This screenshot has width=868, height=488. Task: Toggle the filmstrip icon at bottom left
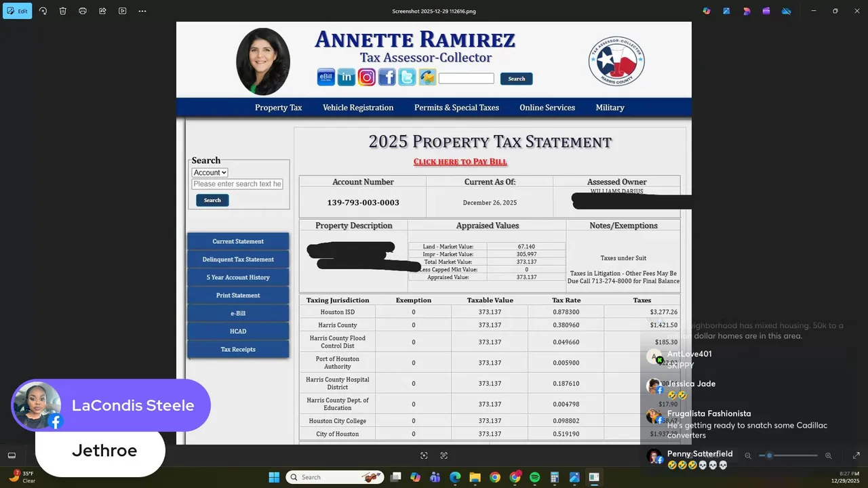pos(12,455)
